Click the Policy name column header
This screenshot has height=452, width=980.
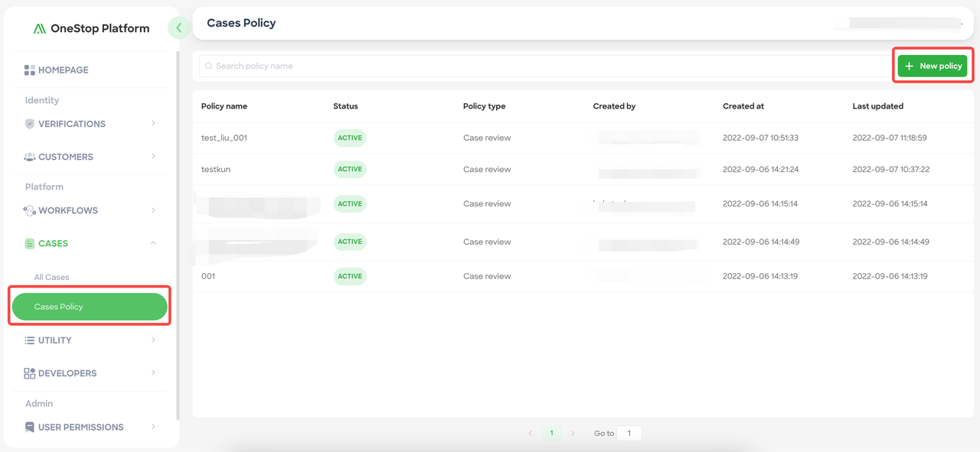coord(224,106)
